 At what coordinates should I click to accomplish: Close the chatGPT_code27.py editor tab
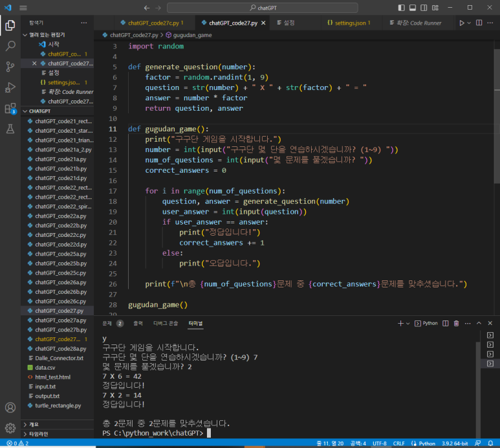263,23
